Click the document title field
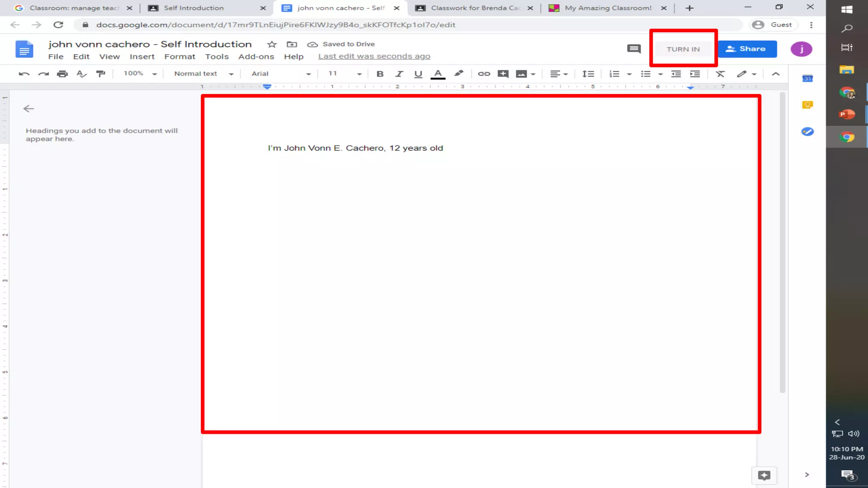This screenshot has height=488, width=868. point(150,44)
